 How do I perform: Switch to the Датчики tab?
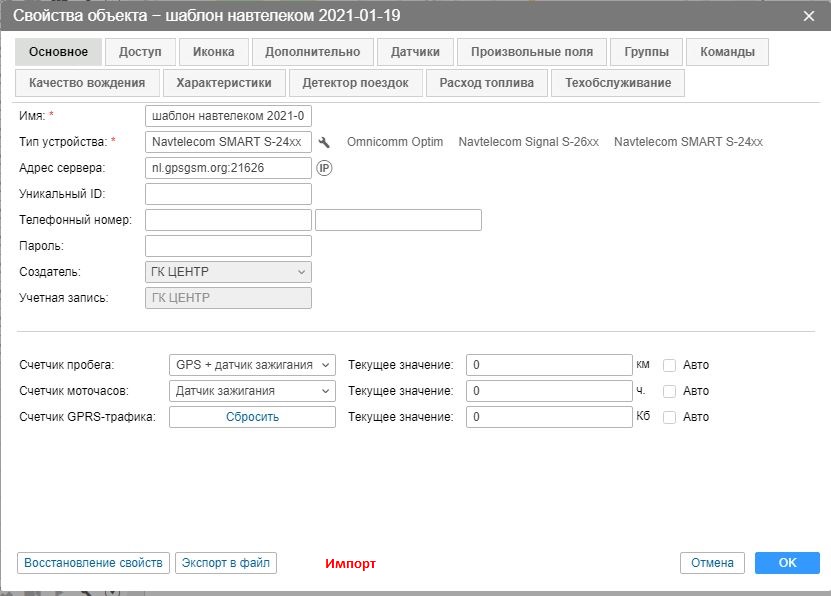[x=415, y=52]
